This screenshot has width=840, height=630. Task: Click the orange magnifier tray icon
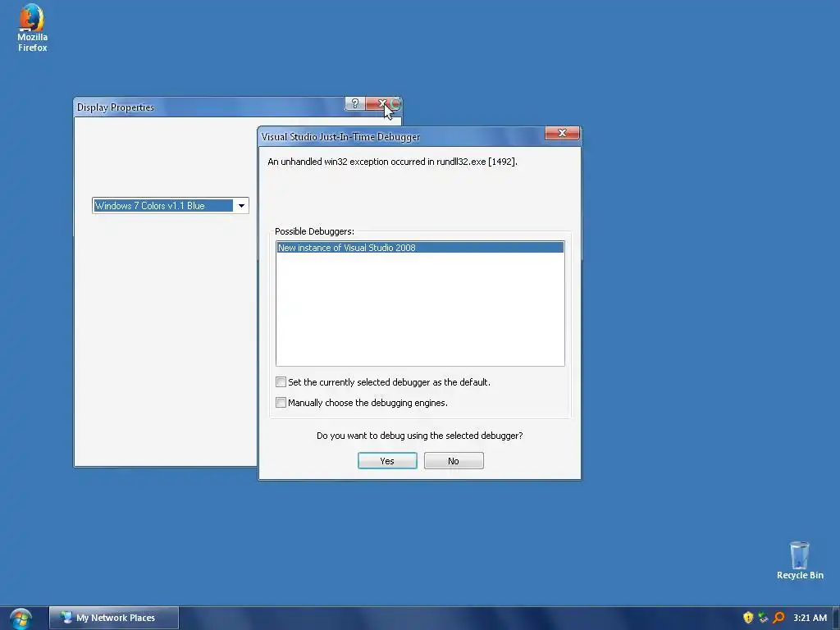pyautogui.click(x=778, y=618)
